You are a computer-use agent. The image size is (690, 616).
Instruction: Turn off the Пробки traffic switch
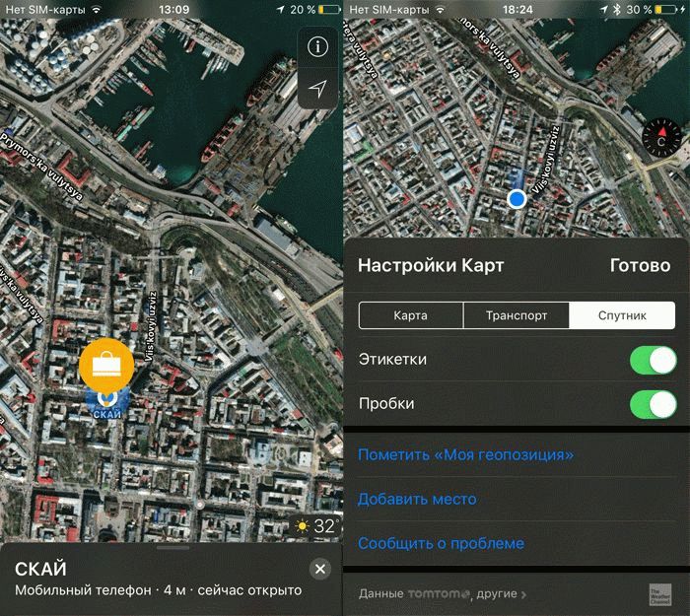tap(652, 404)
